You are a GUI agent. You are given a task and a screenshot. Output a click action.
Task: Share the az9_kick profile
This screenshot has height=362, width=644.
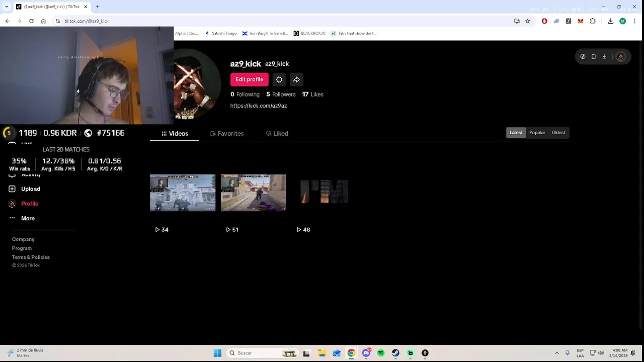[296, 79]
